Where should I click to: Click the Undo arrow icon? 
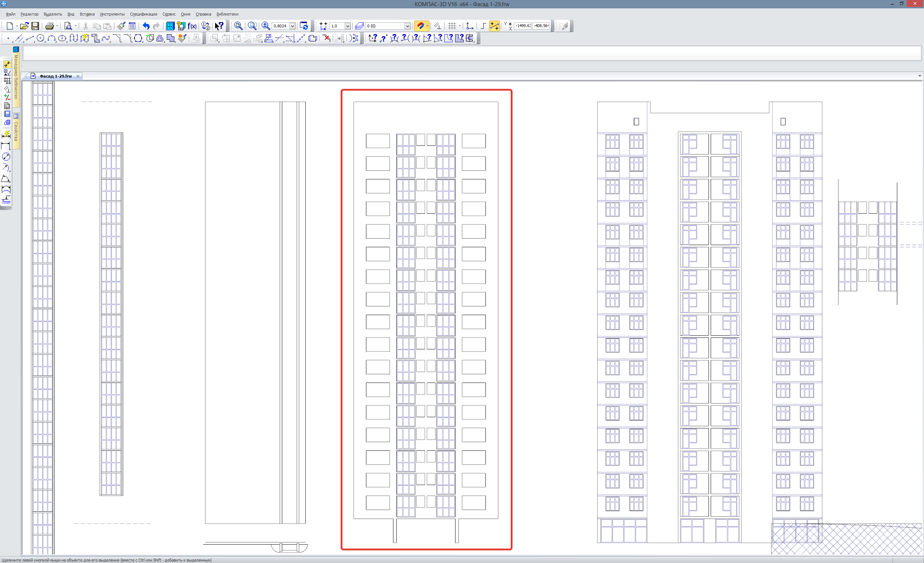click(x=146, y=26)
